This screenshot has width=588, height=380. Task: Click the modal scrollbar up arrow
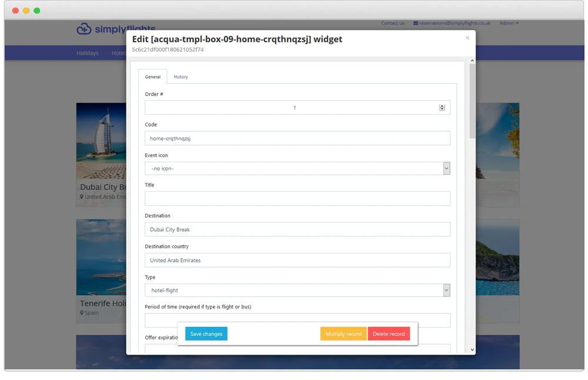click(472, 60)
